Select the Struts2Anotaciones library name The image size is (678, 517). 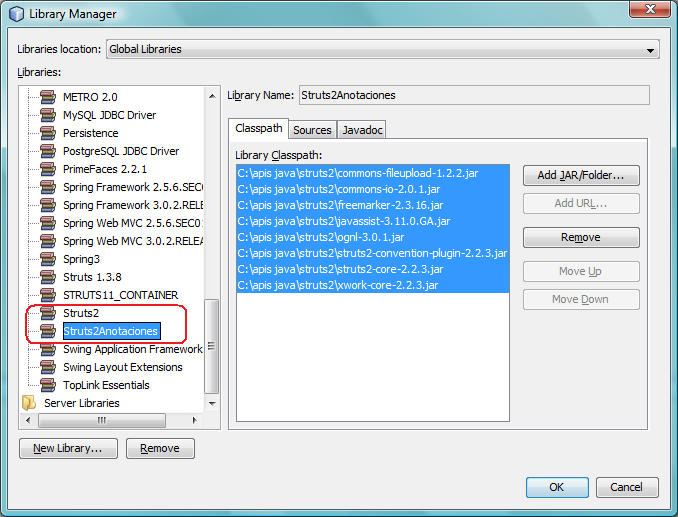(x=111, y=331)
